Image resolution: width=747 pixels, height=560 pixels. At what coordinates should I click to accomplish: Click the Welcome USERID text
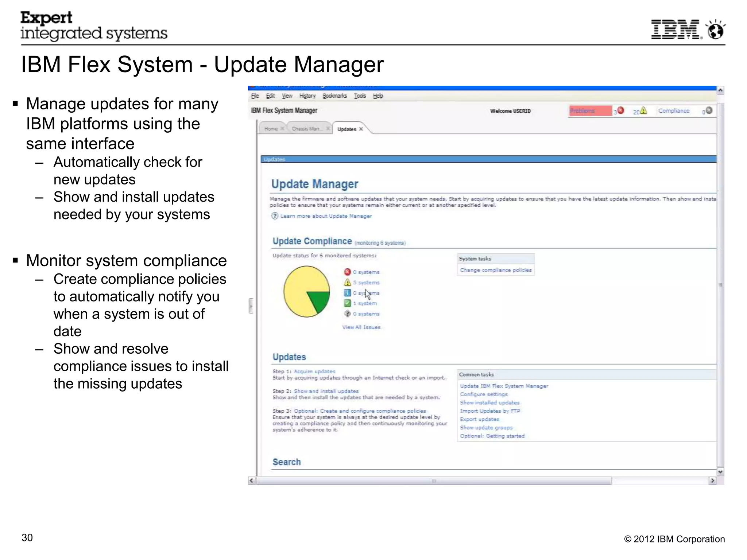pos(510,111)
